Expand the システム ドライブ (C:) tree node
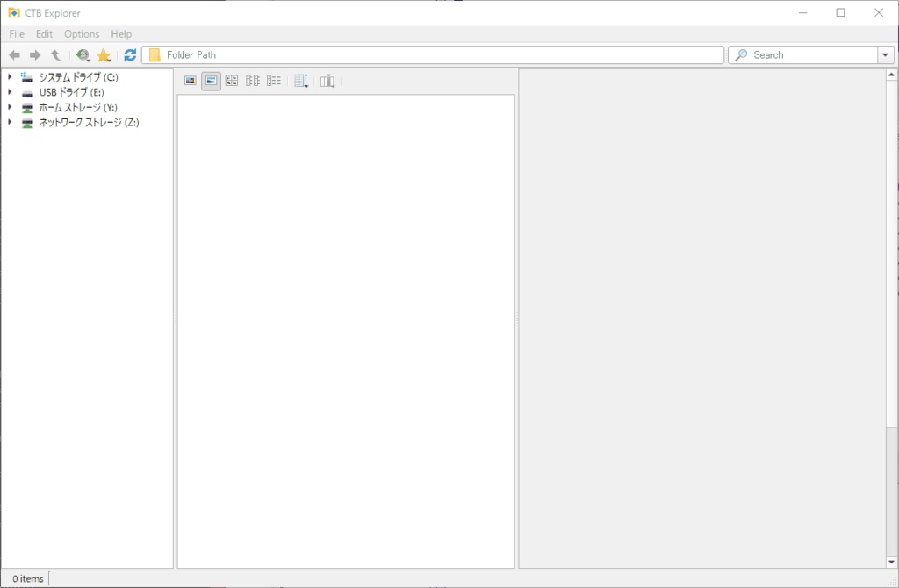The height and width of the screenshot is (588, 899). tap(10, 76)
